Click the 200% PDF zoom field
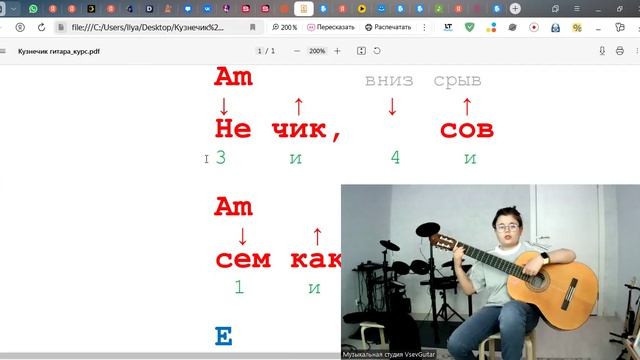Image resolution: width=640 pixels, height=360 pixels. click(x=317, y=51)
